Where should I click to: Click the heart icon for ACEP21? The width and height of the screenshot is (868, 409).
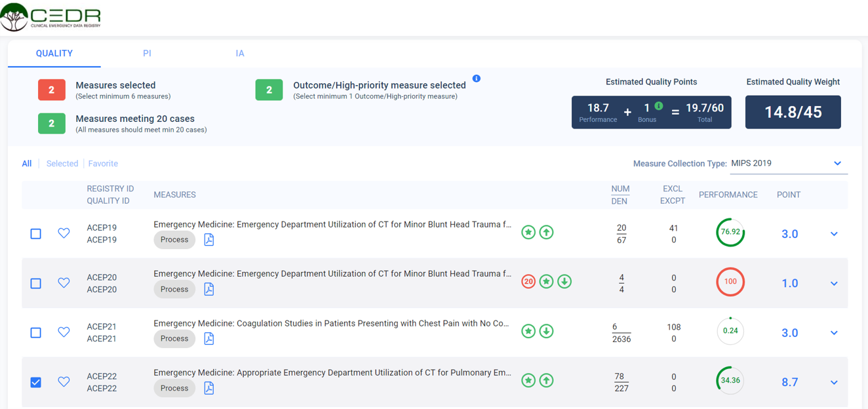[x=64, y=332]
